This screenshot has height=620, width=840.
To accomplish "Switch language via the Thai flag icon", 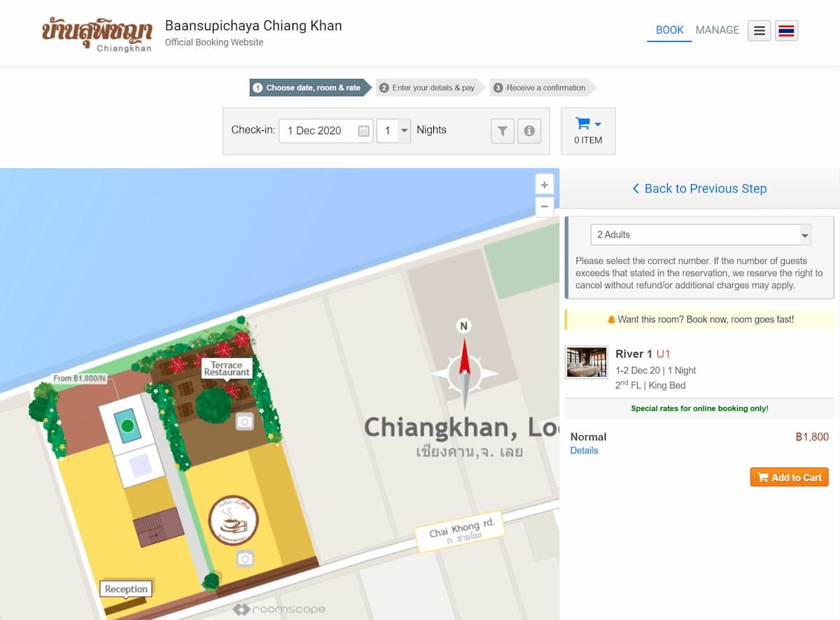I will click(787, 31).
